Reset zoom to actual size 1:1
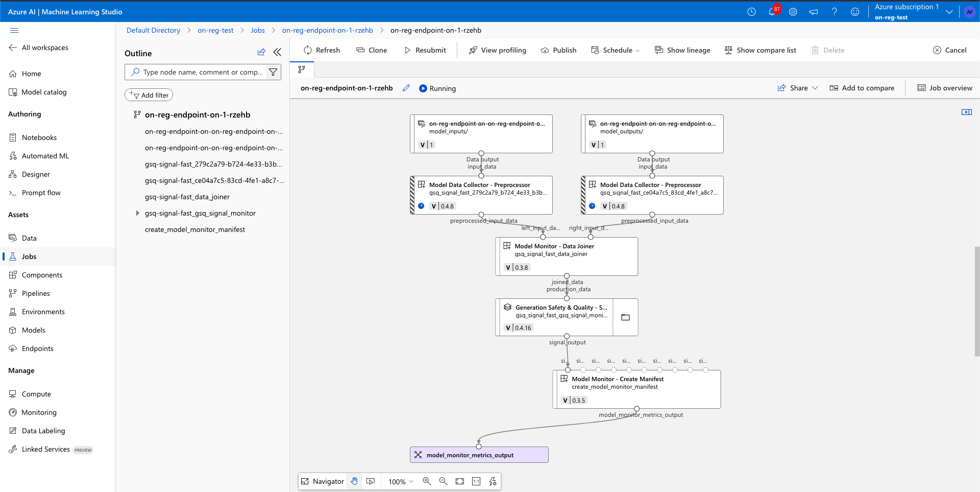 (x=476, y=481)
